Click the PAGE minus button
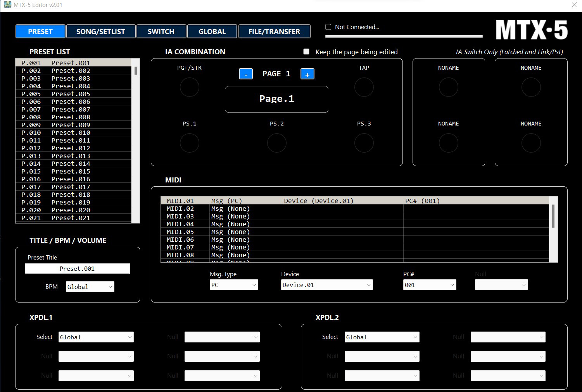The width and height of the screenshot is (582, 392). coord(245,74)
